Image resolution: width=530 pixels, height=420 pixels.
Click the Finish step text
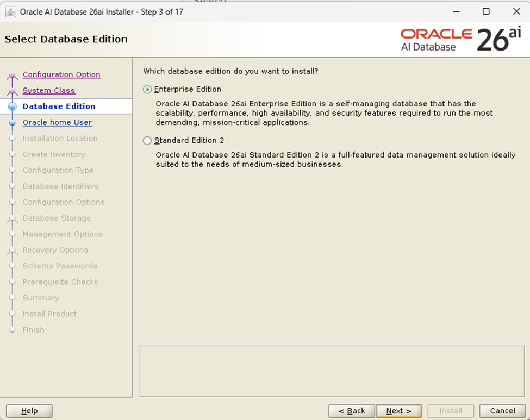pyautogui.click(x=34, y=329)
